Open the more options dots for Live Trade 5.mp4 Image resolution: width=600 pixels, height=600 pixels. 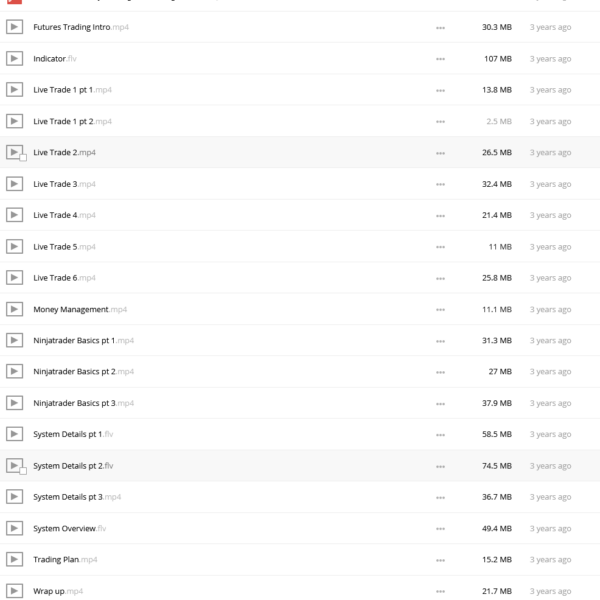440,247
